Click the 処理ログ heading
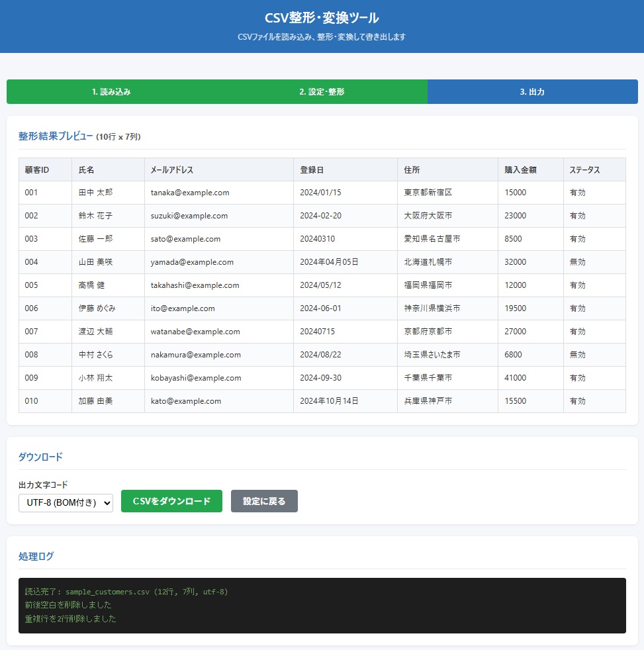Viewport: 644px width, 650px height. (36, 556)
